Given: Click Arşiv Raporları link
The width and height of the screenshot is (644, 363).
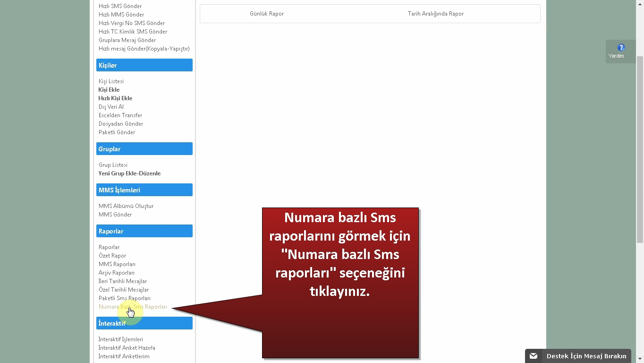Looking at the screenshot, I should point(117,273).
